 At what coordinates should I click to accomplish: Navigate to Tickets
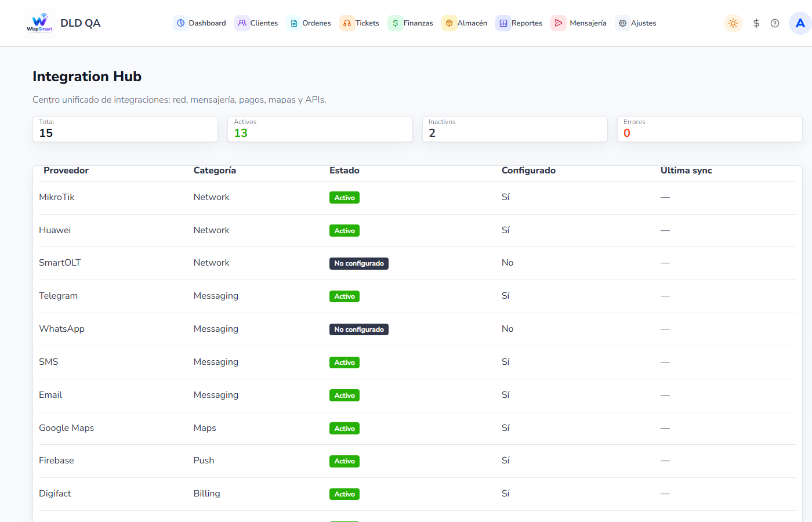(360, 23)
